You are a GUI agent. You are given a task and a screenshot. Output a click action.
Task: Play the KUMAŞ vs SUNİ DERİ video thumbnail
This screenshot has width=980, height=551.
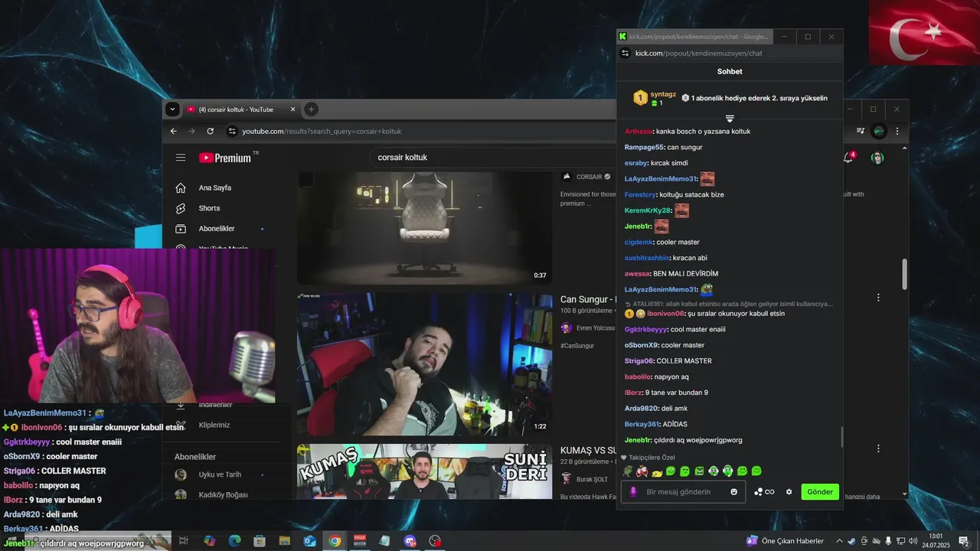point(425,471)
